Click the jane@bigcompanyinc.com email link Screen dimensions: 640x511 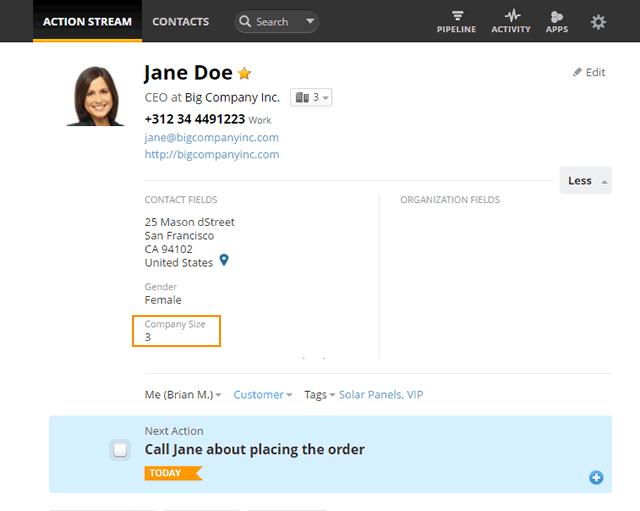[211, 138]
